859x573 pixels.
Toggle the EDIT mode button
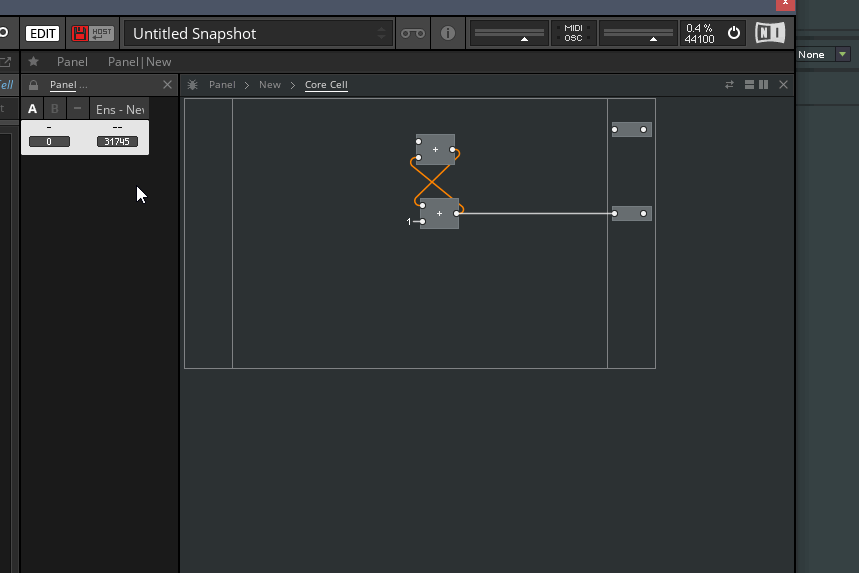pyautogui.click(x=42, y=33)
